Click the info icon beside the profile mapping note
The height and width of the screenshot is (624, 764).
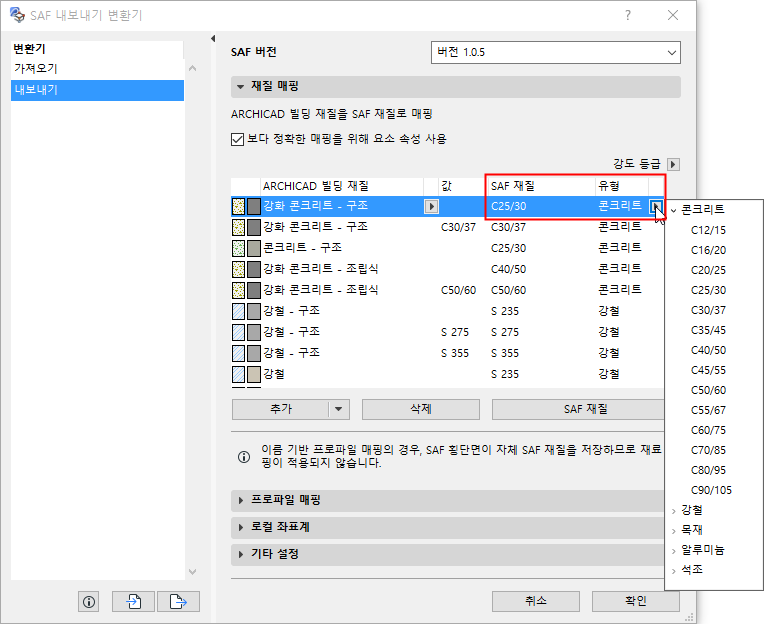coord(244,457)
